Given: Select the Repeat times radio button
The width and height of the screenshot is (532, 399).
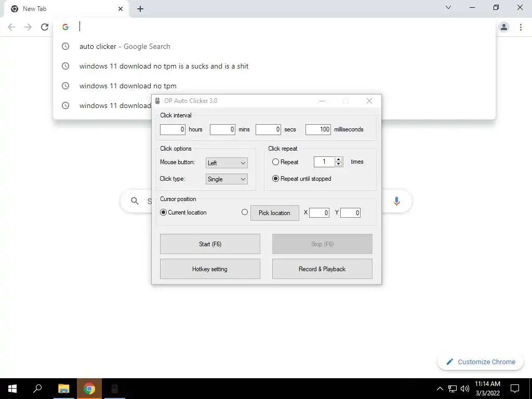Looking at the screenshot, I should (x=275, y=162).
